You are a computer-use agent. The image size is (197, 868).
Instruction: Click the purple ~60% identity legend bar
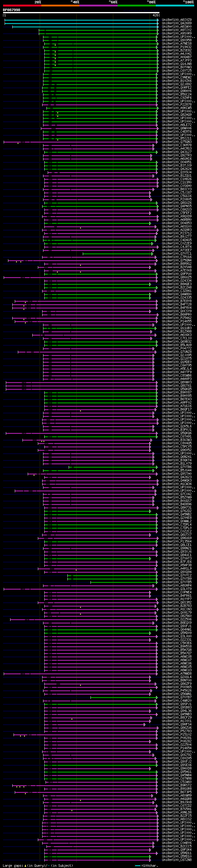point(98,6)
